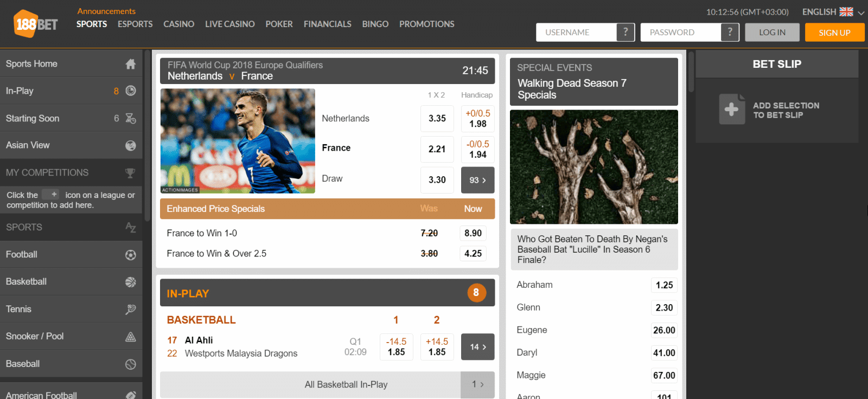The width and height of the screenshot is (868, 399).
Task: Open the Live Casino menu
Action: point(229,24)
